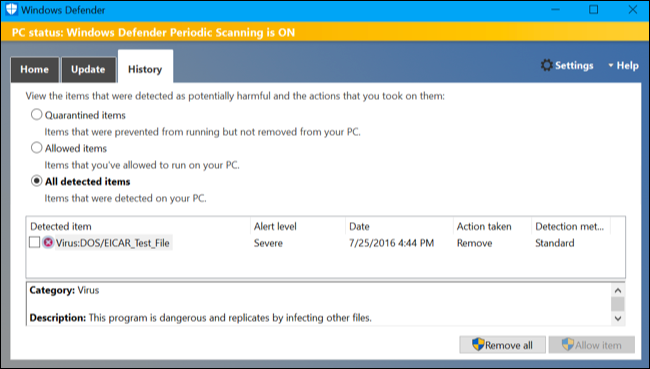Viewport: 650px width, 369px height.
Task: Open the History tab
Action: [x=145, y=67]
